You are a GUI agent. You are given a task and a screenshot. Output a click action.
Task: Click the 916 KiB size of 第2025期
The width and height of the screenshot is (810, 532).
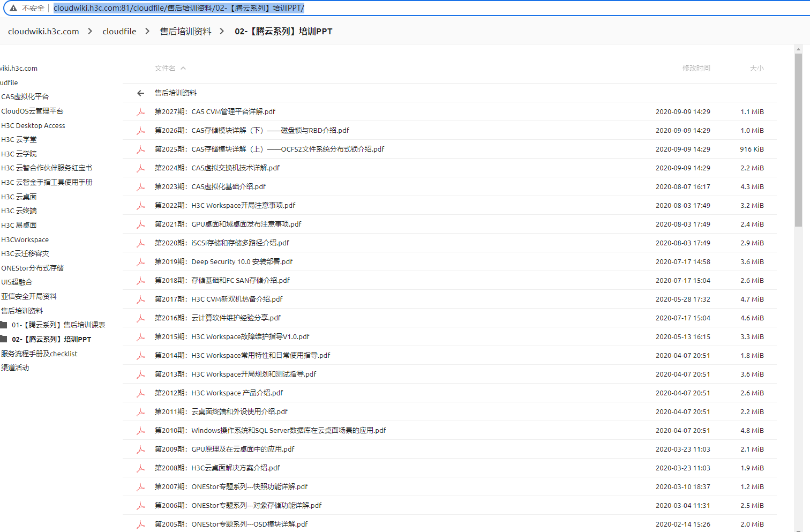coord(752,149)
